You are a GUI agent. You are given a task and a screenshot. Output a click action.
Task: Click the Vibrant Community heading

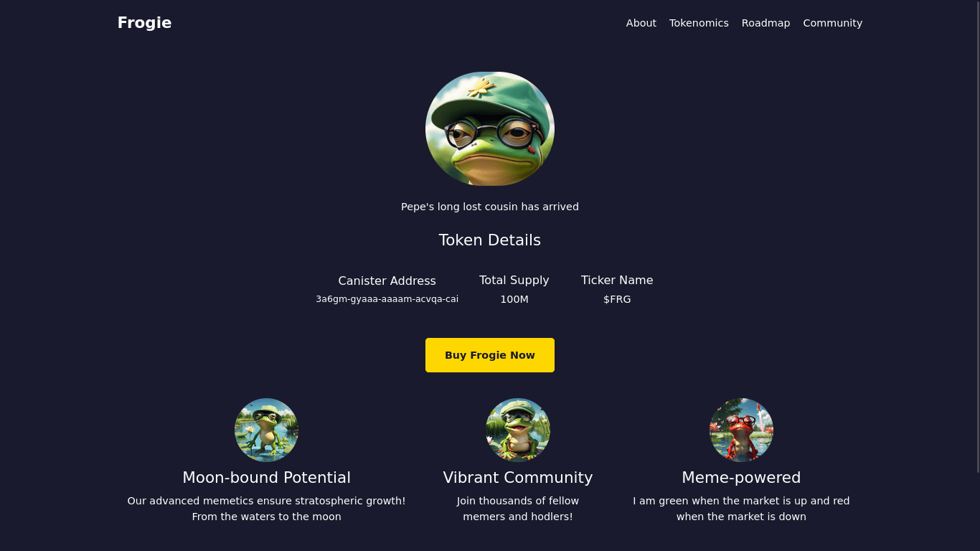[x=518, y=478]
